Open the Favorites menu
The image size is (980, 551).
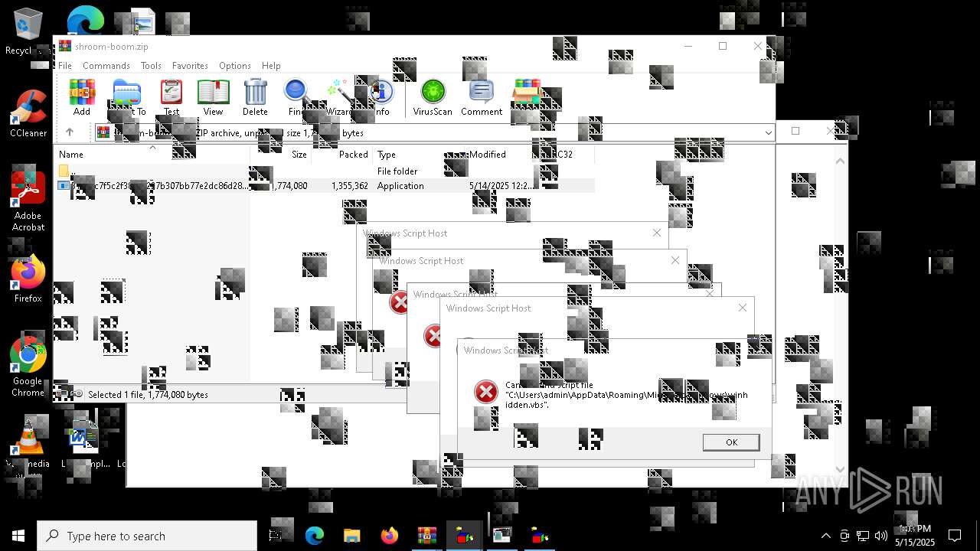190,66
